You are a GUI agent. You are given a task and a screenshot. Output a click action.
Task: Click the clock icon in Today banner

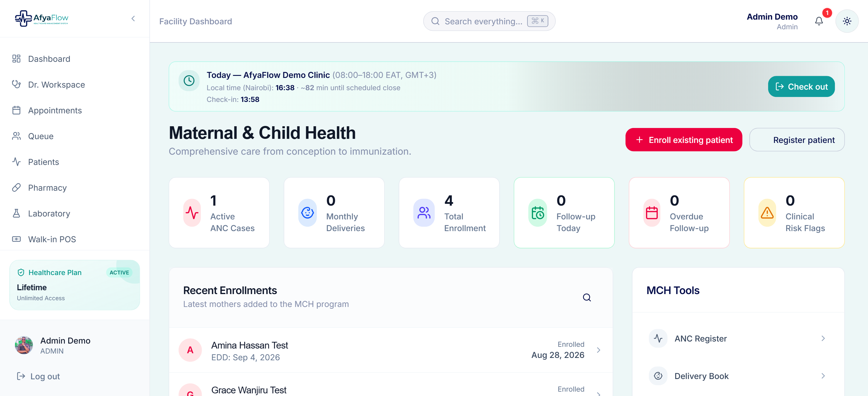(x=189, y=81)
